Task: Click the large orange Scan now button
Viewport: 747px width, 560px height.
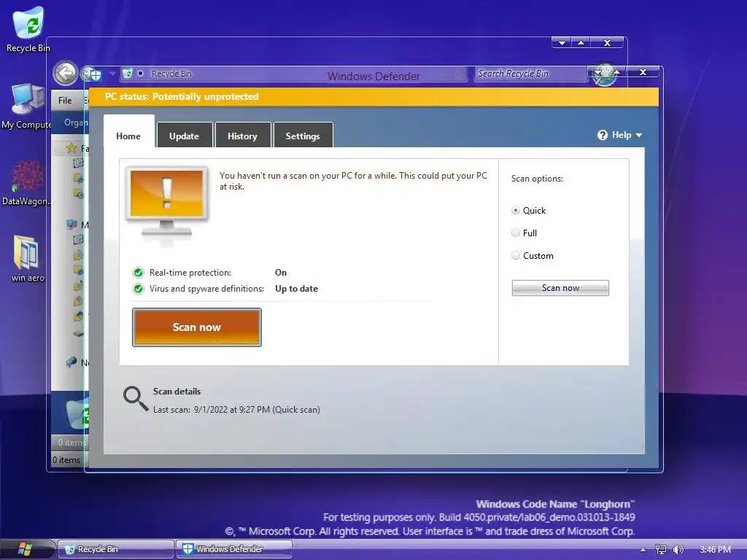Action: (197, 327)
